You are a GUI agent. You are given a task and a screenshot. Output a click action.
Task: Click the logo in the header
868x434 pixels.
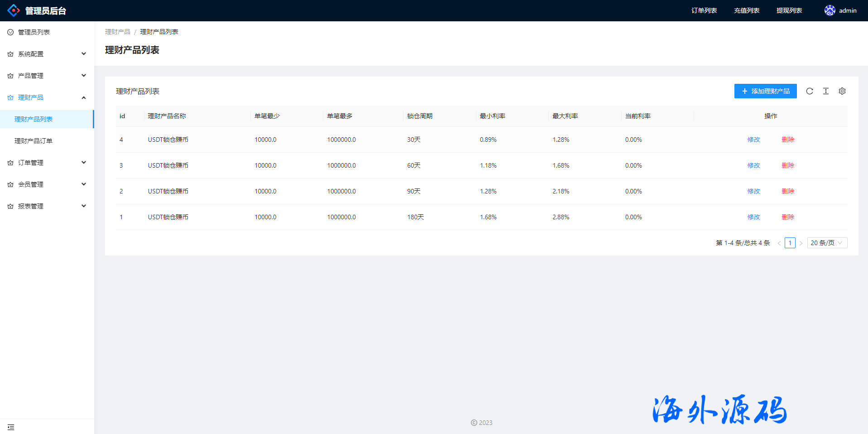pyautogui.click(x=14, y=10)
